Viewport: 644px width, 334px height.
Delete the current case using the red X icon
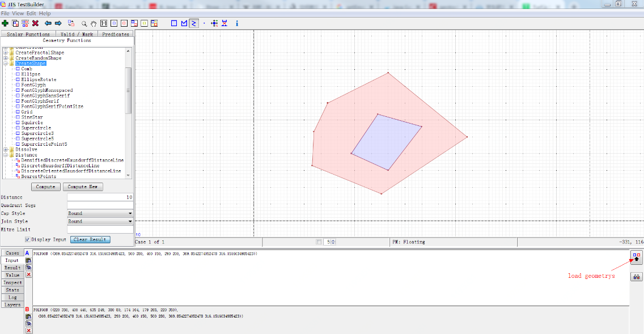coord(35,23)
